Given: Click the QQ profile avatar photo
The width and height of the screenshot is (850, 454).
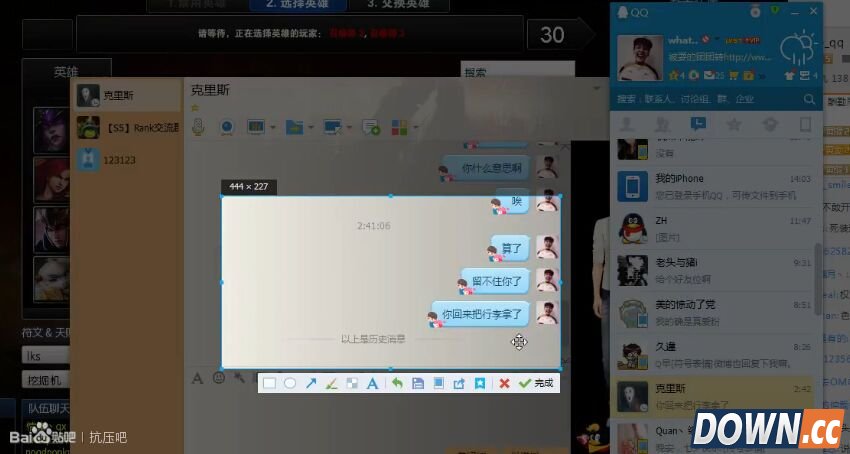Looking at the screenshot, I should coord(640,58).
